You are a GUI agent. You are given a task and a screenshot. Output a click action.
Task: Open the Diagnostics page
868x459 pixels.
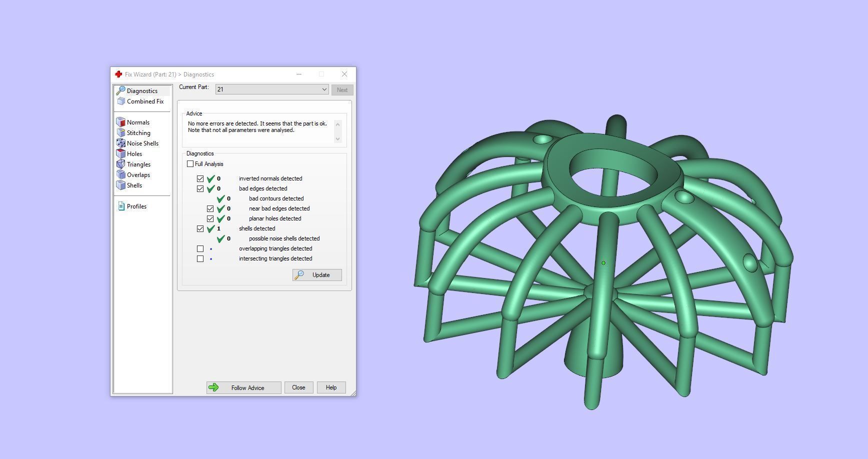tap(142, 90)
